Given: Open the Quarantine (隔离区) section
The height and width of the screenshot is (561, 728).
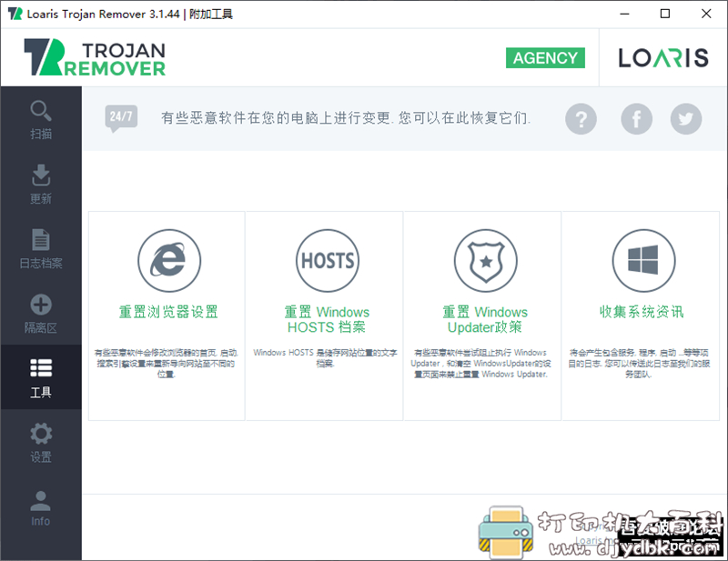Looking at the screenshot, I should [41, 313].
